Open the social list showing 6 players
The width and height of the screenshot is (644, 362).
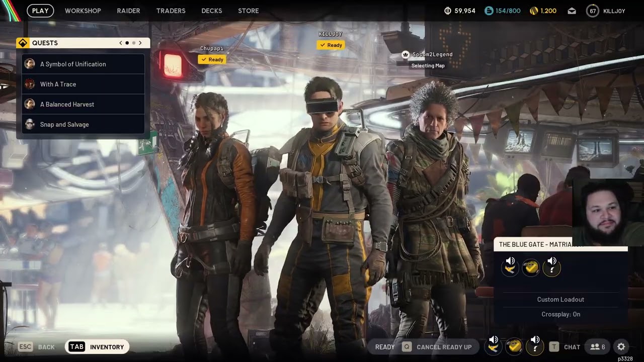[598, 347]
